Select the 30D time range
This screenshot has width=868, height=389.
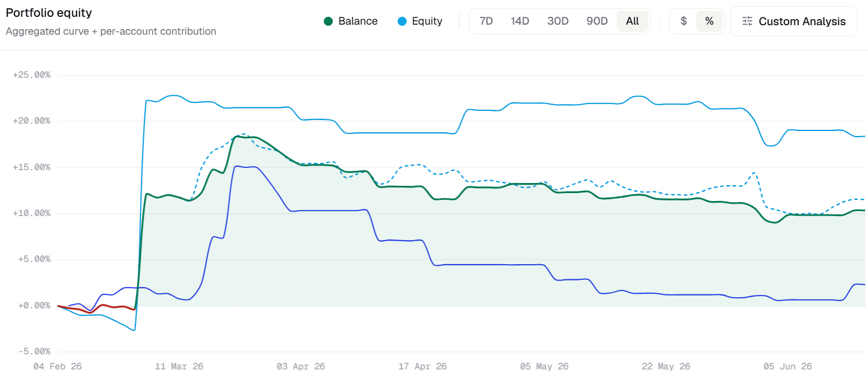(x=558, y=21)
